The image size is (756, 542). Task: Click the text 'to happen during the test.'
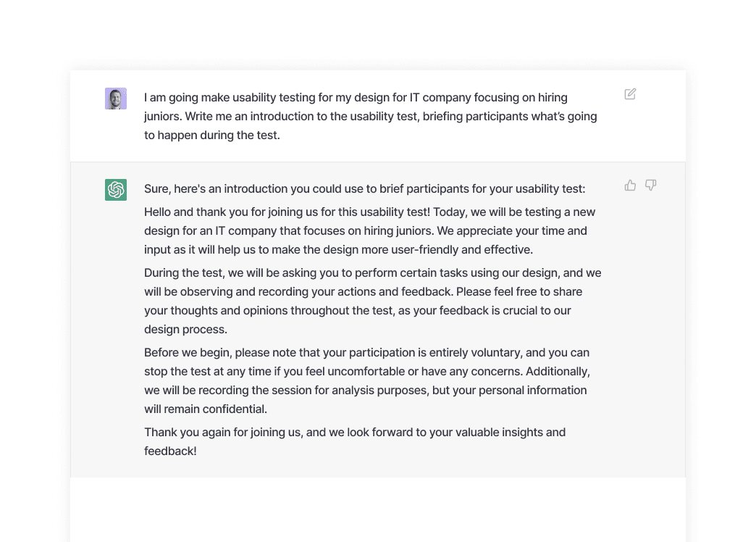211,135
